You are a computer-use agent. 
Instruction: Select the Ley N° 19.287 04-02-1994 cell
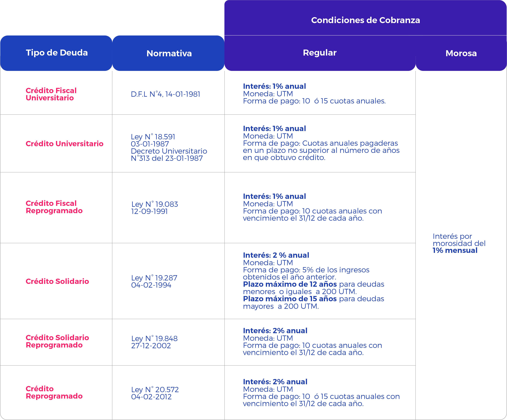pos(154,281)
